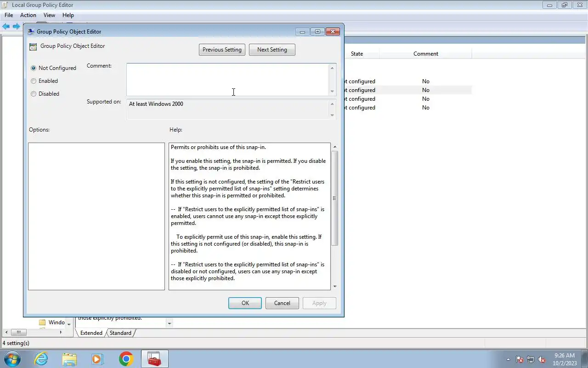Viewport: 588px width, 368px height.
Task: Open the Action Center flag tray icon
Action: 520,360
